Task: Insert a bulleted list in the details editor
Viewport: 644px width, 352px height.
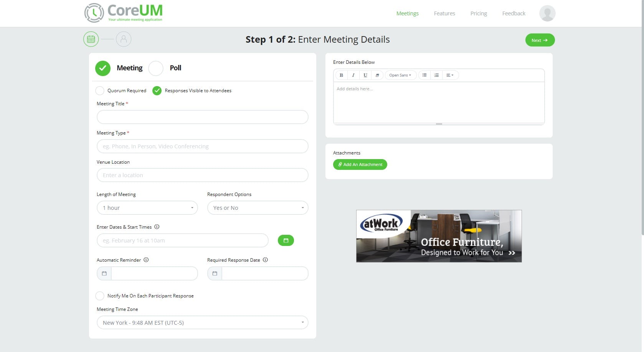Action: click(424, 75)
